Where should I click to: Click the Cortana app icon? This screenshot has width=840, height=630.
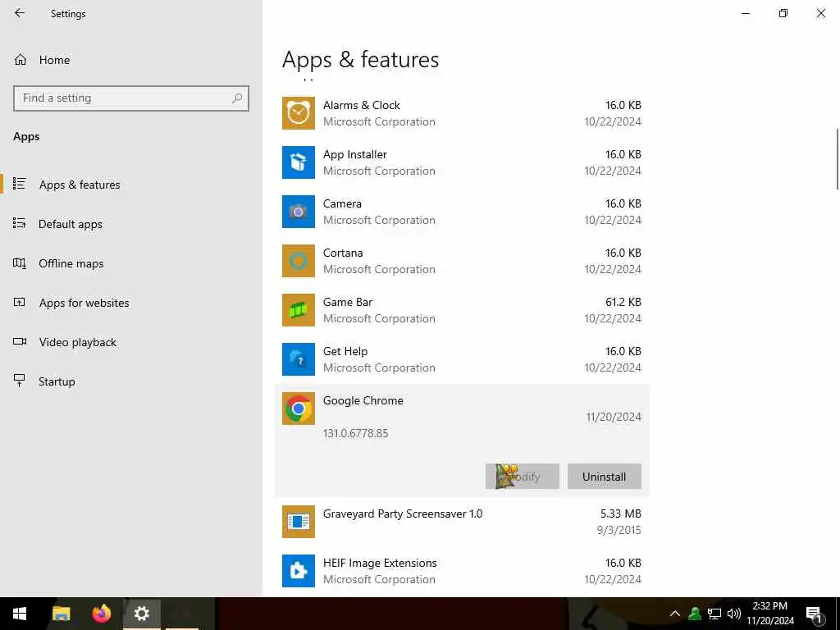pyautogui.click(x=299, y=261)
